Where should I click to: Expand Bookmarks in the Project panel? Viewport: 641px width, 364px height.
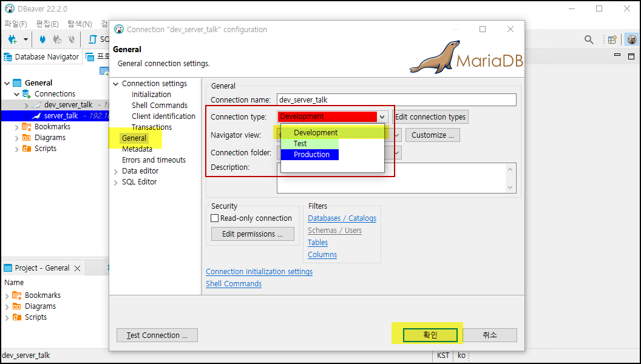pyautogui.click(x=7, y=295)
